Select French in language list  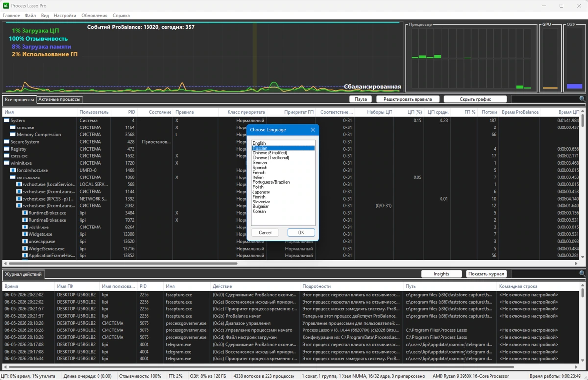[283, 173]
